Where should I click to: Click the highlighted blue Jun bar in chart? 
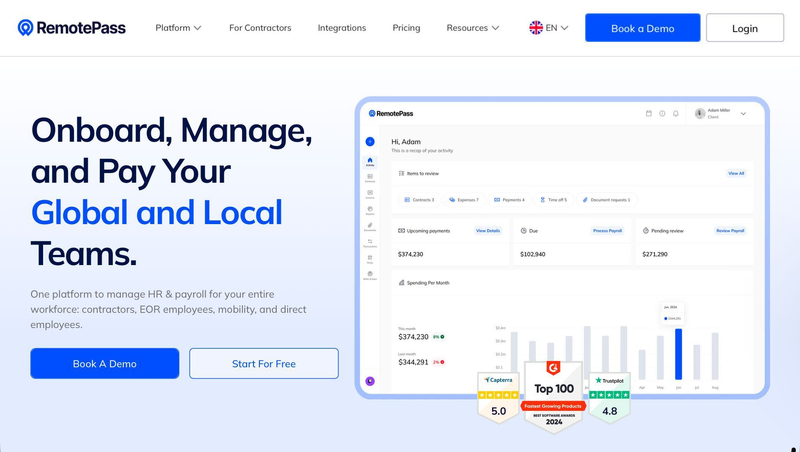pyautogui.click(x=678, y=354)
